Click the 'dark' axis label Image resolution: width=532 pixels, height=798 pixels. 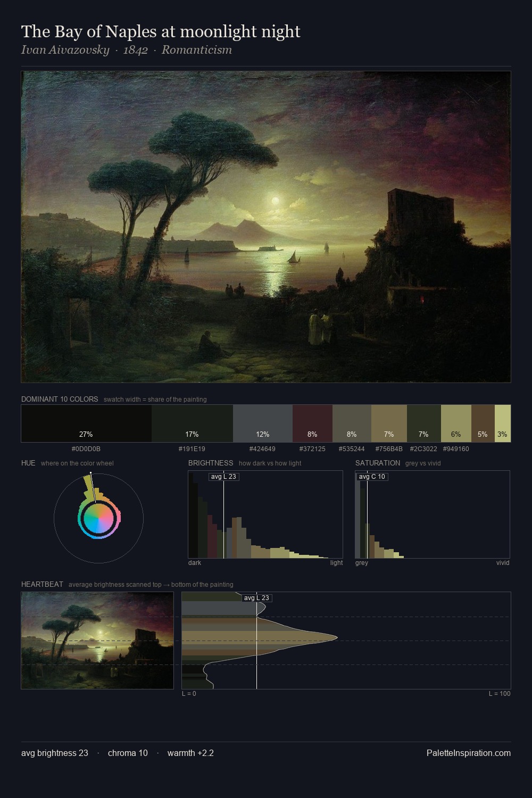[195, 563]
